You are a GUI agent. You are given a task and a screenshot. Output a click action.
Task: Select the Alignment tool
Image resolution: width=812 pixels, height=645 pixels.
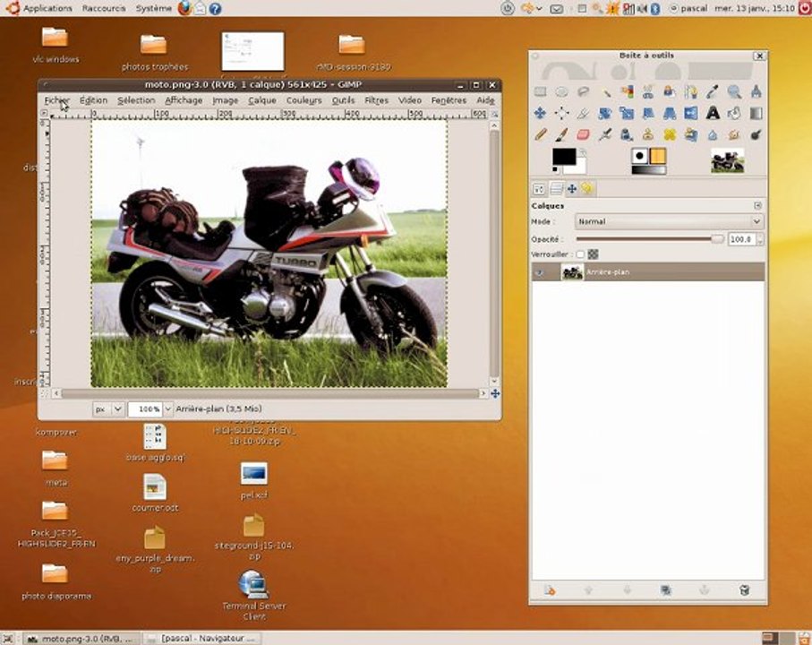(x=562, y=113)
